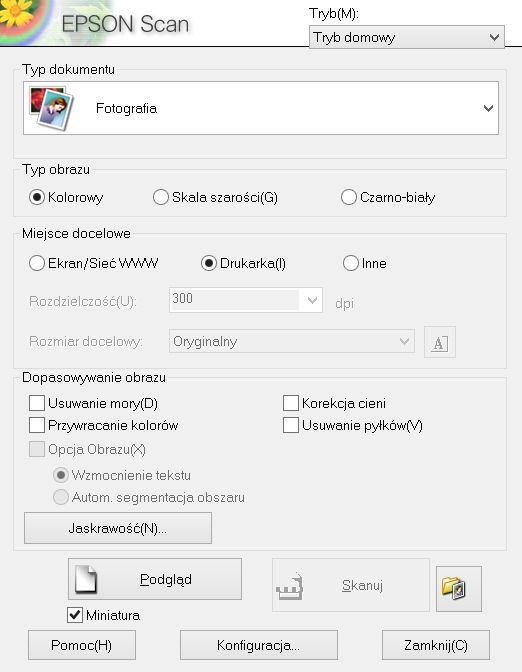522x672 pixels.
Task: Click the Jaskrawość button
Action: point(118,528)
